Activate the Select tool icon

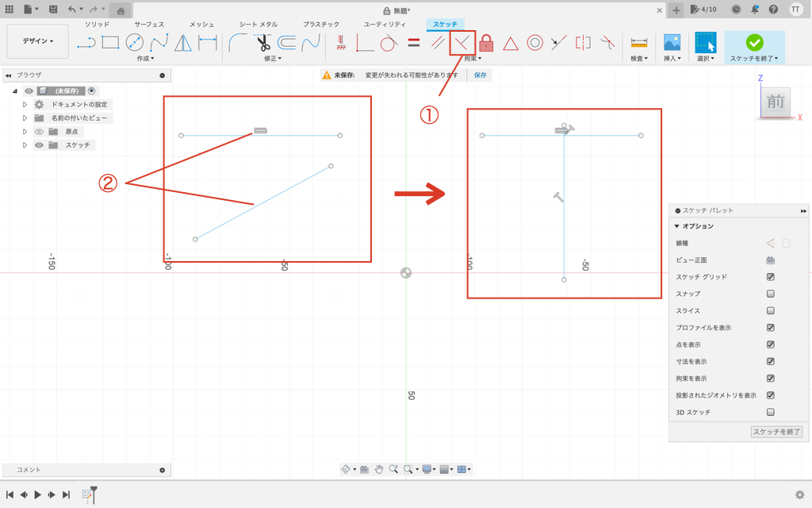[x=705, y=43]
